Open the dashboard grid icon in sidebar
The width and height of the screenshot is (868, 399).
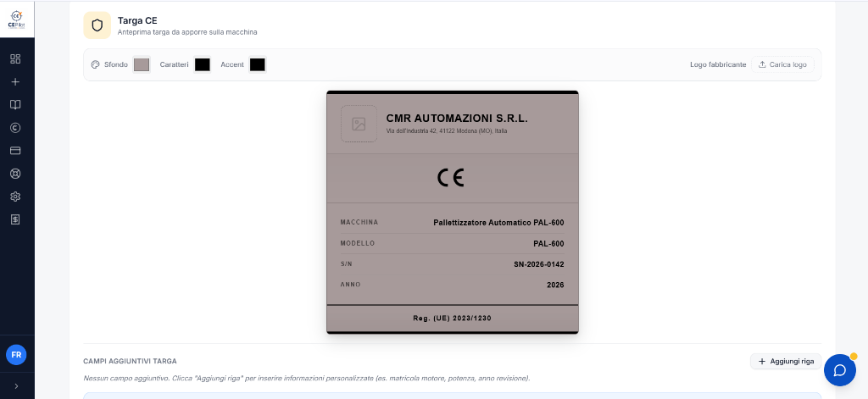click(x=15, y=58)
